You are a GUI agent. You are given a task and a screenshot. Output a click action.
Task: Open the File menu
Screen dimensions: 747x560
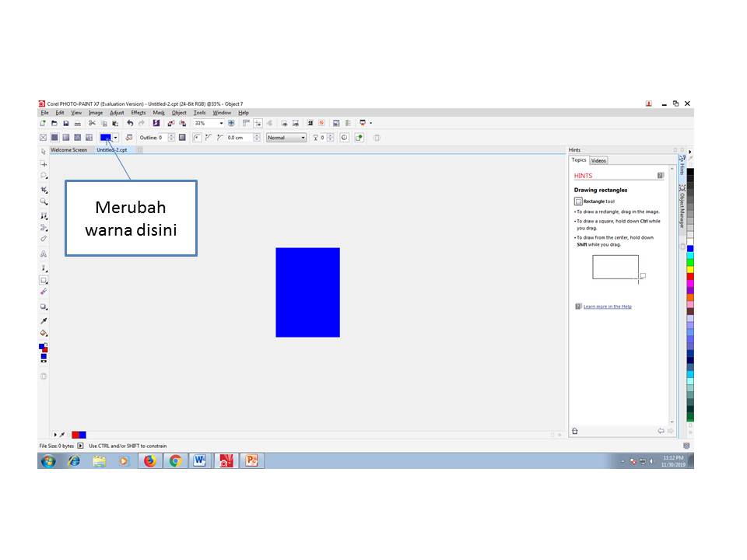(44, 113)
